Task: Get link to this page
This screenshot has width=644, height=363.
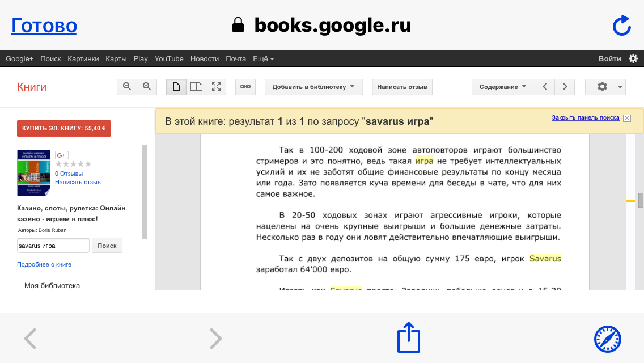Action: tap(245, 87)
